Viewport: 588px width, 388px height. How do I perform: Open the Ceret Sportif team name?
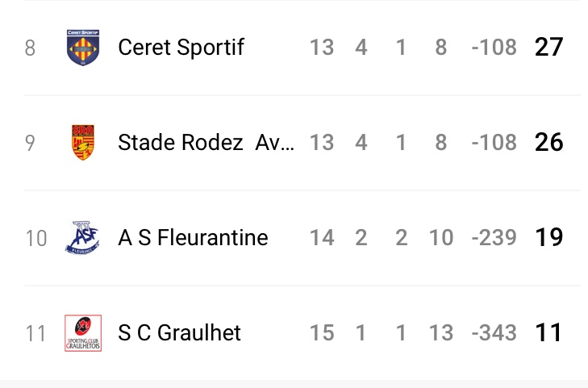181,48
